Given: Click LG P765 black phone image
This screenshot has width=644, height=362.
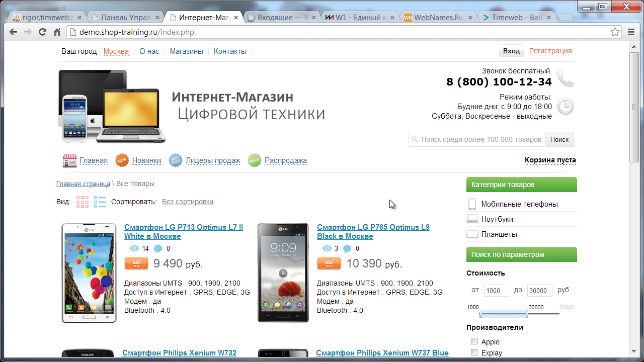Looking at the screenshot, I should (x=283, y=273).
